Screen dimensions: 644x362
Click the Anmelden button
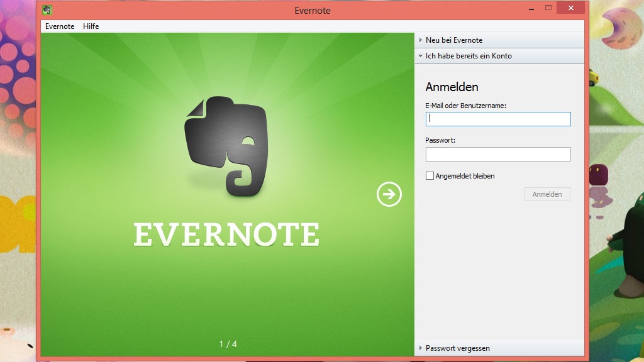pos(547,194)
